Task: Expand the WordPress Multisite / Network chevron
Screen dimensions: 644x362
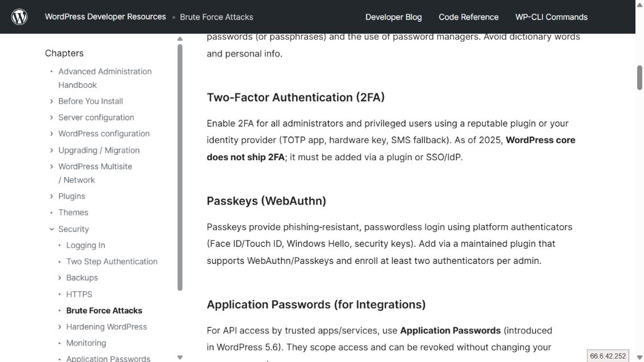Action: (51, 166)
